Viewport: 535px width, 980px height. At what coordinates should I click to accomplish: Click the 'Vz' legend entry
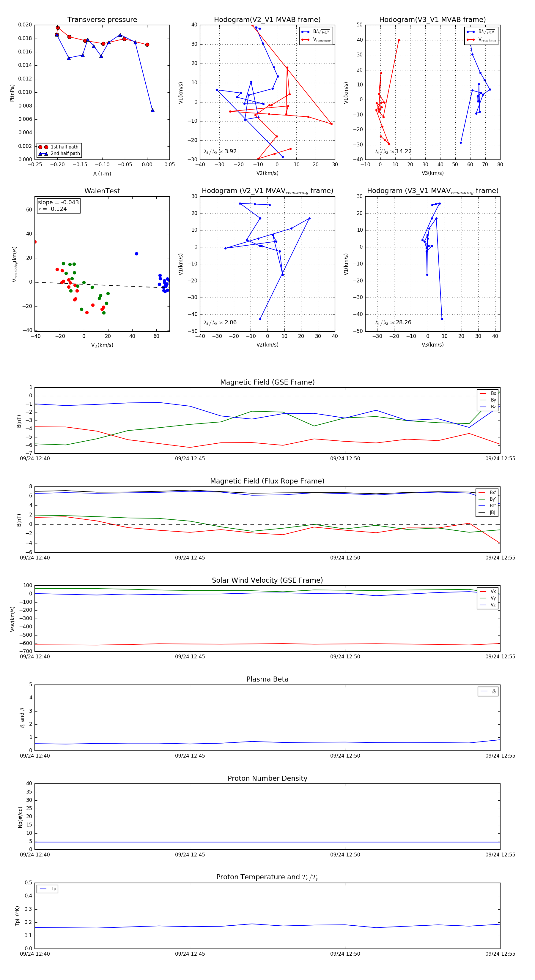(488, 605)
